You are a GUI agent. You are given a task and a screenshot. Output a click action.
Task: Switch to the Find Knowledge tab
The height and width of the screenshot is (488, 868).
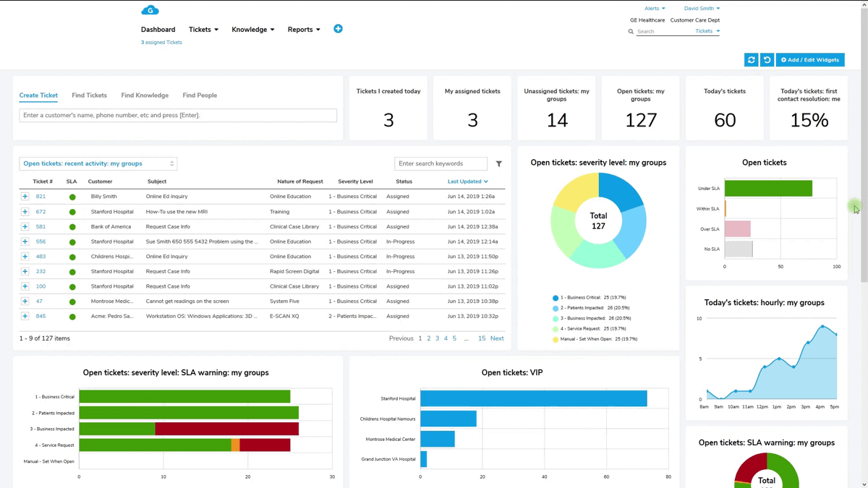coord(144,95)
